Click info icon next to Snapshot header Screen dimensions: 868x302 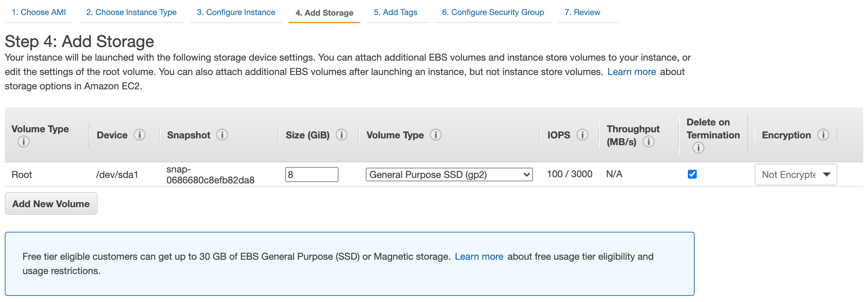point(222,135)
